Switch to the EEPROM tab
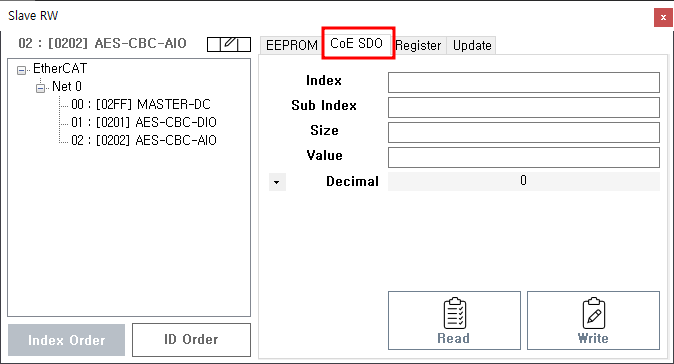The width and height of the screenshot is (674, 364). coord(291,45)
